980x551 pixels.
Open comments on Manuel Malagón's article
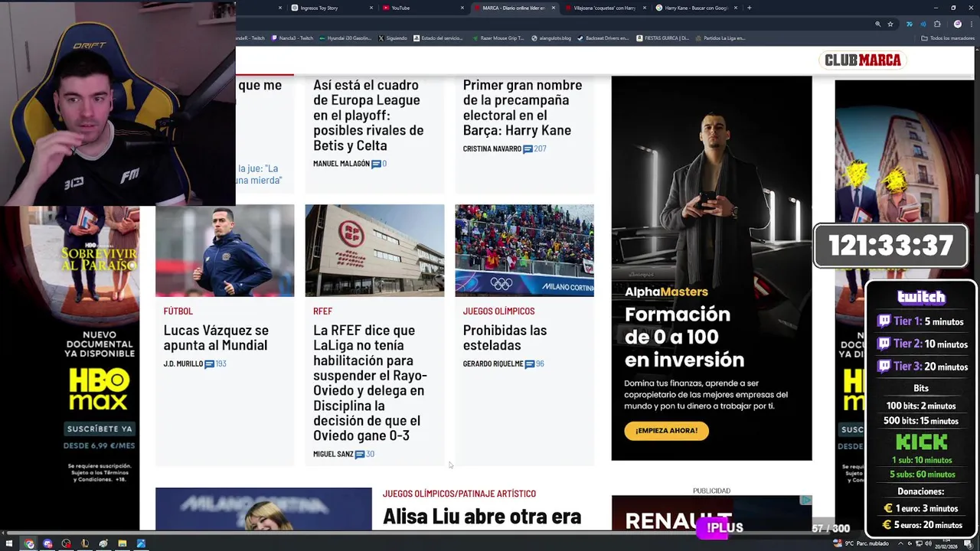[x=379, y=164]
